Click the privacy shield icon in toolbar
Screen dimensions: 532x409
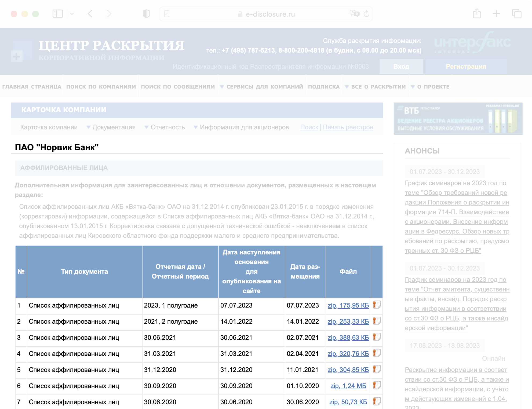click(146, 14)
